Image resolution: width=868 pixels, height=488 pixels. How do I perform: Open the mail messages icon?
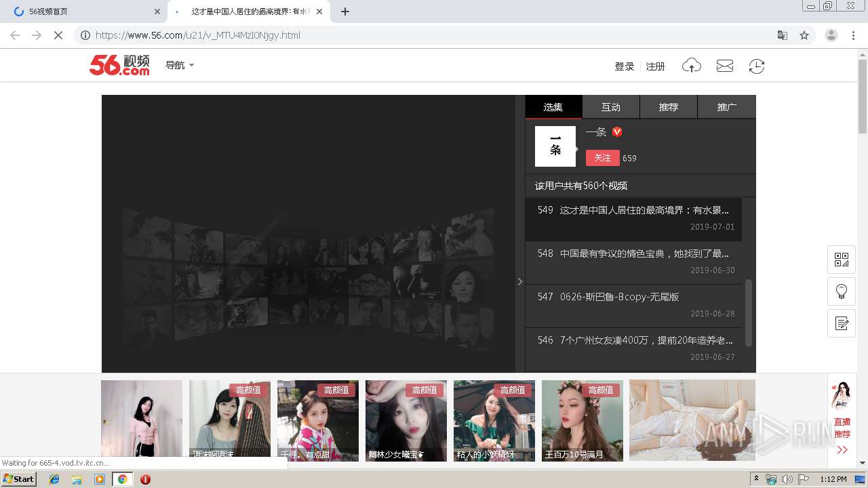click(x=725, y=66)
